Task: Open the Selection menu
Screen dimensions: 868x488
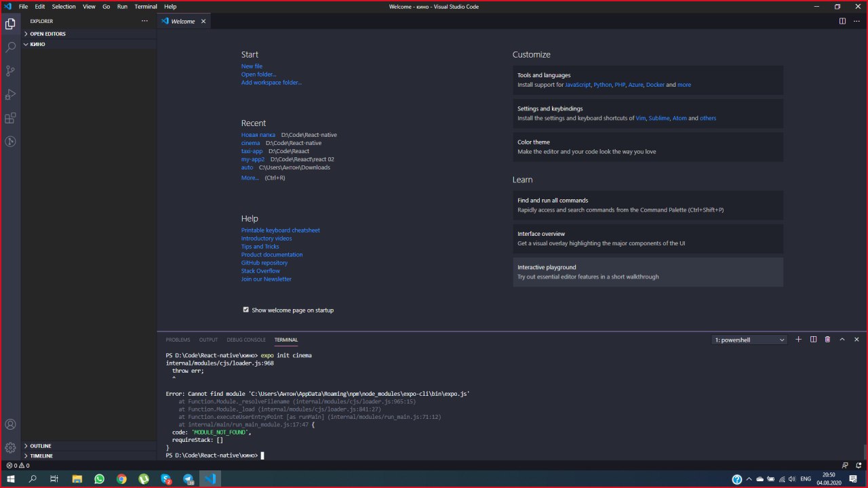Action: 64,6
